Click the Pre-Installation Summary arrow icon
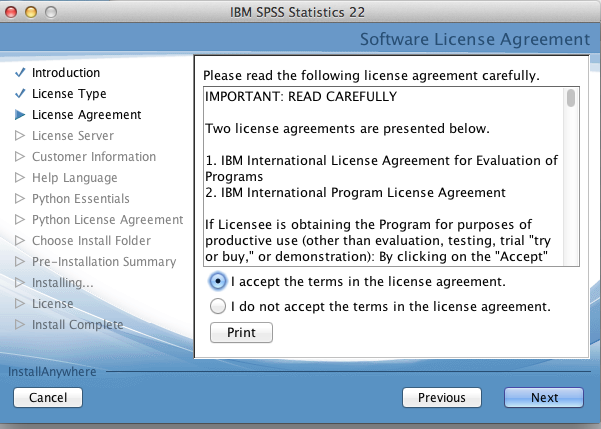 pyautogui.click(x=20, y=261)
